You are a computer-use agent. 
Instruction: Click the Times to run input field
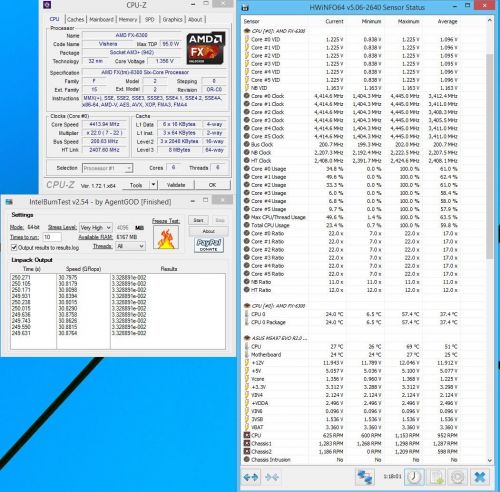point(52,237)
